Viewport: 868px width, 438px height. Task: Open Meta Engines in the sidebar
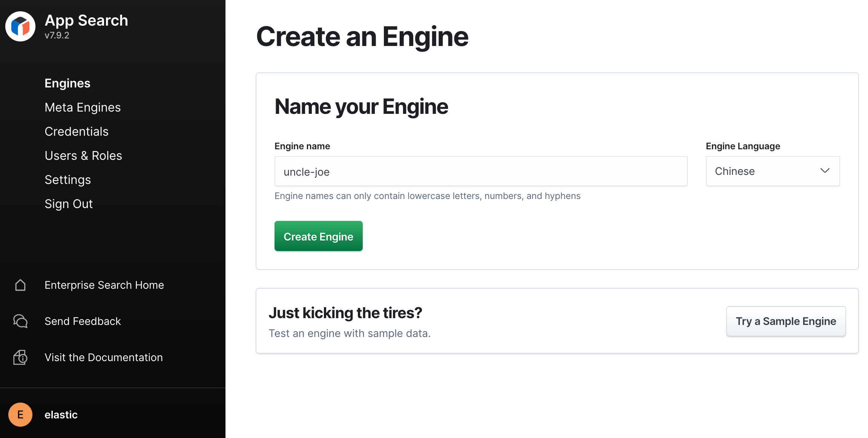coord(83,107)
